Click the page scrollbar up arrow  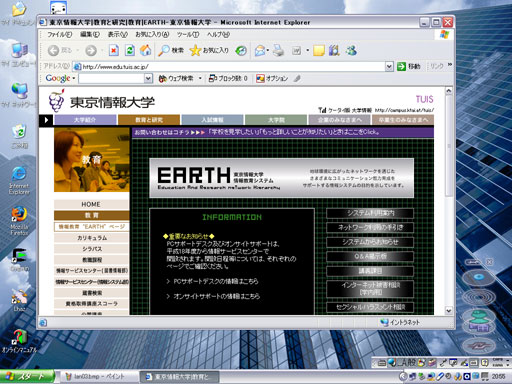point(449,91)
